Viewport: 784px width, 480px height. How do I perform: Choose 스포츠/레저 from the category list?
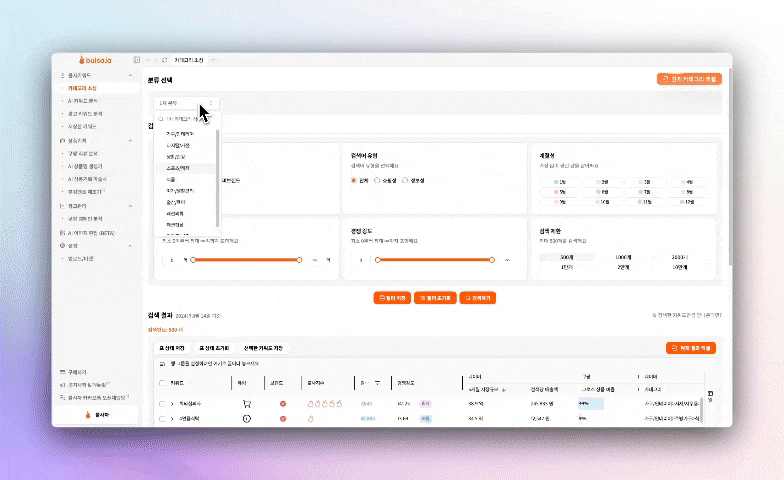(x=186, y=168)
